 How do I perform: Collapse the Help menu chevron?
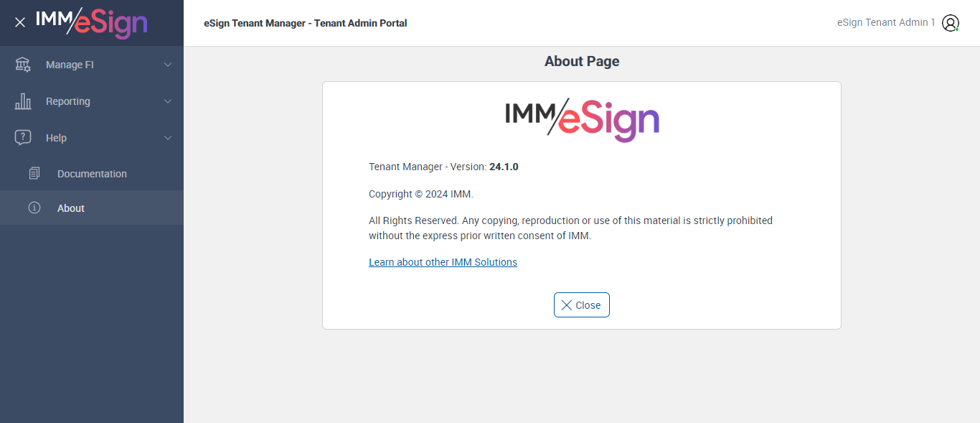(168, 138)
